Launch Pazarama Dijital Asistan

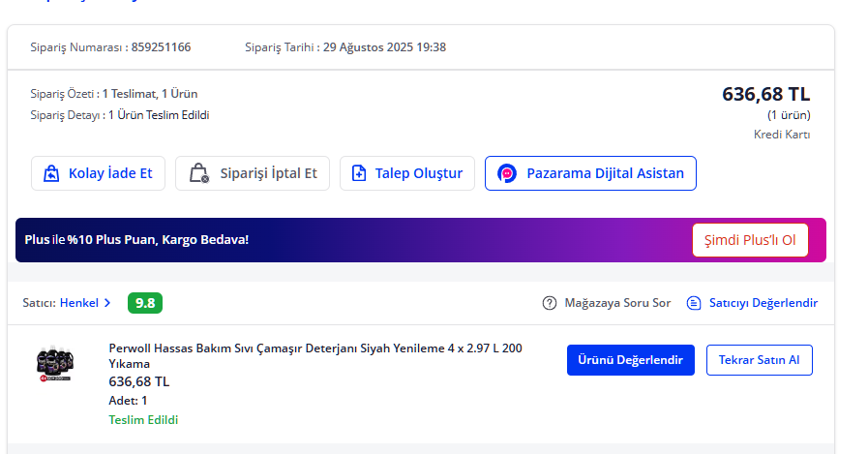tap(590, 173)
